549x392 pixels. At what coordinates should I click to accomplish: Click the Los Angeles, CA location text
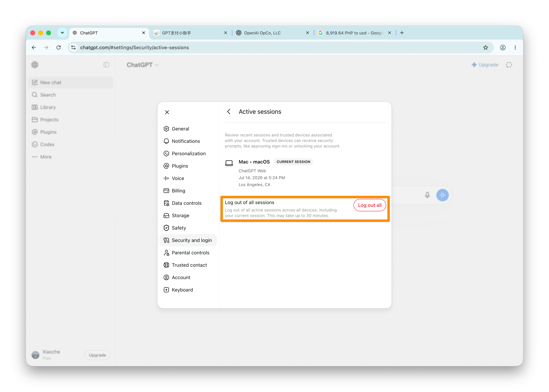coord(254,185)
